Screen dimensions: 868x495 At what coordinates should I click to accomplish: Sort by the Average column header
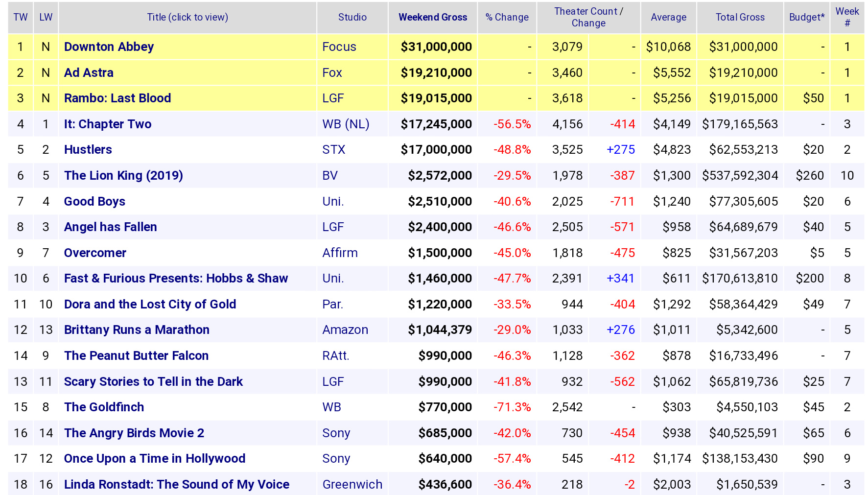tap(669, 17)
